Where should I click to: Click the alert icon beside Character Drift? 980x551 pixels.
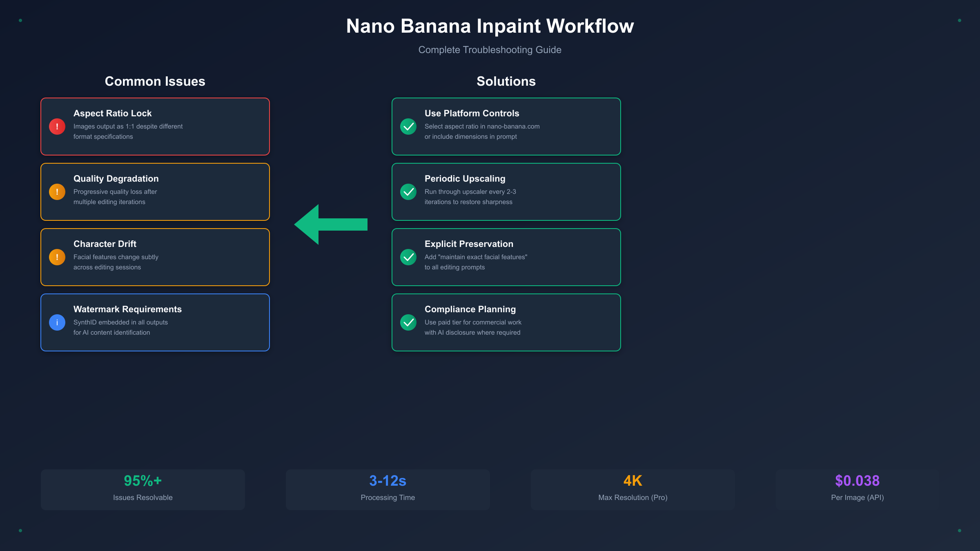[57, 257]
